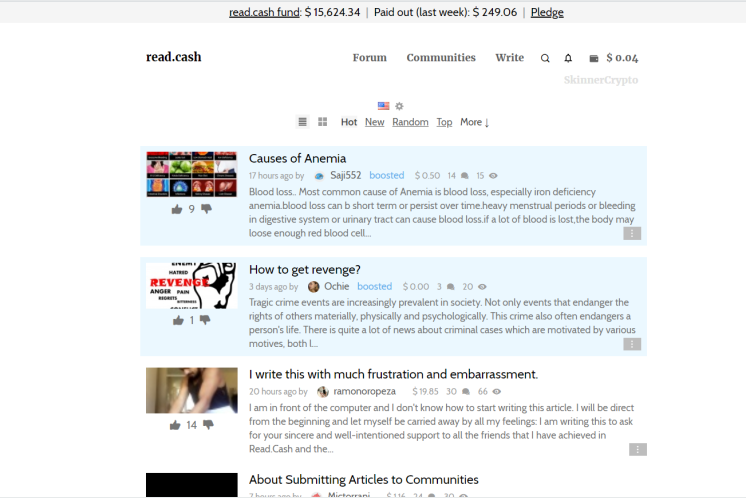Downvote the Causes of Anemia article
This screenshot has width=746, height=501.
206,208
